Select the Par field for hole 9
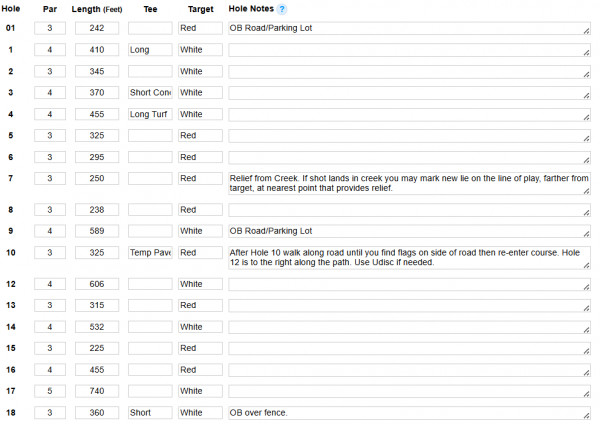600x424 pixels. 50,231
